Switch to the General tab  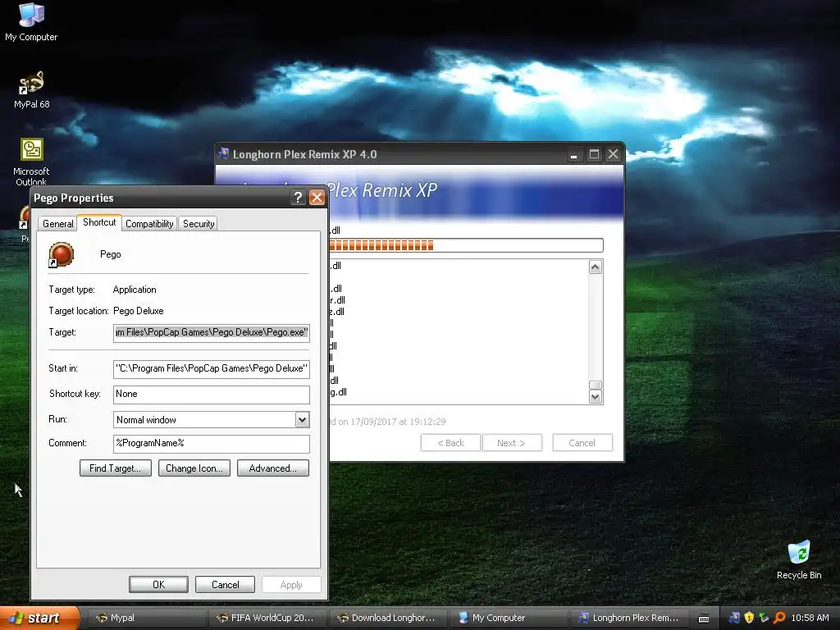click(58, 224)
